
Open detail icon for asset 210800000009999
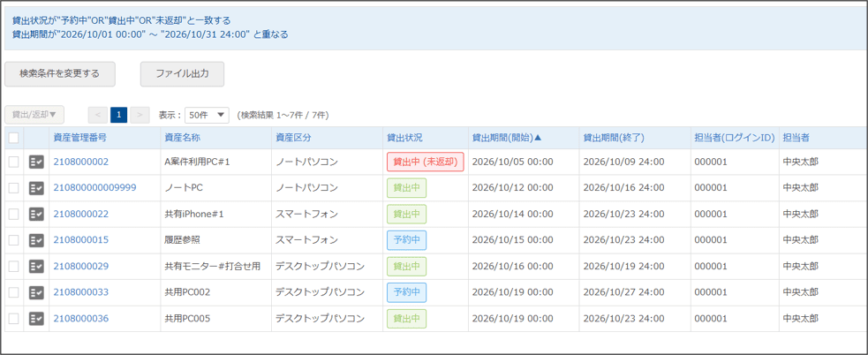point(36,188)
